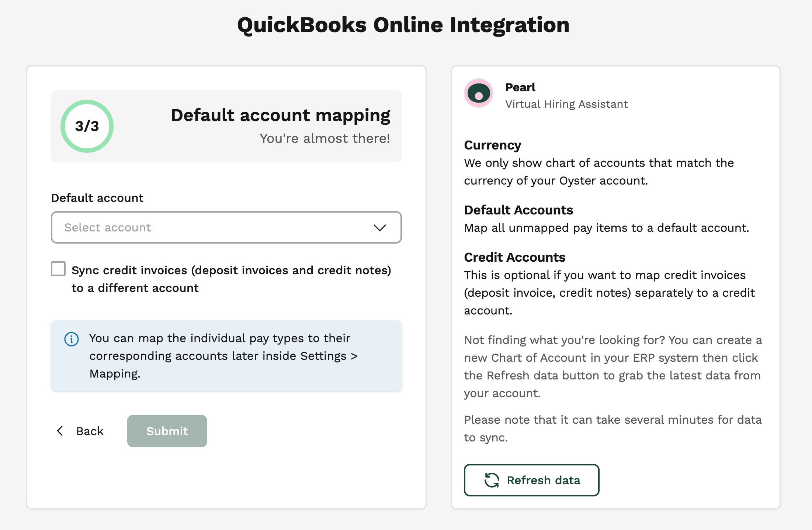
Task: Click the 'Pearl' name text
Action: click(x=520, y=87)
